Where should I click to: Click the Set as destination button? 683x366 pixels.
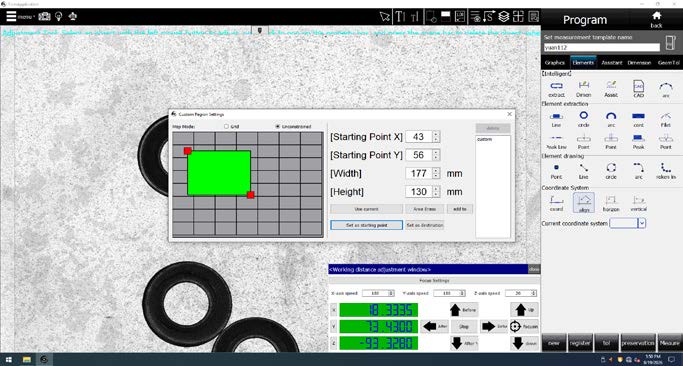[x=425, y=225]
